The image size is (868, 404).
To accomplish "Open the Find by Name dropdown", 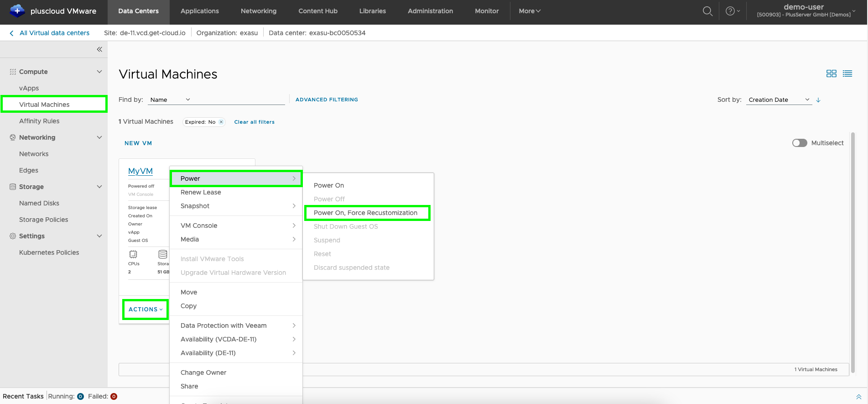I will click(x=170, y=100).
